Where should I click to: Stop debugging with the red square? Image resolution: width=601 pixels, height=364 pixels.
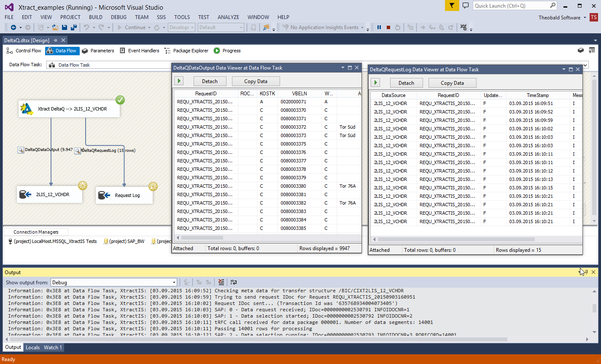(x=388, y=27)
